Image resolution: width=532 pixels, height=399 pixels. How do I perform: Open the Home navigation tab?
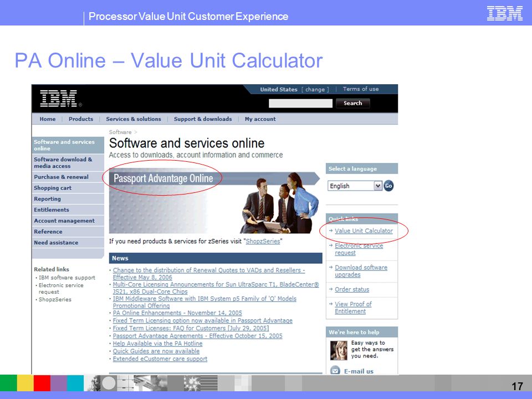coord(48,119)
